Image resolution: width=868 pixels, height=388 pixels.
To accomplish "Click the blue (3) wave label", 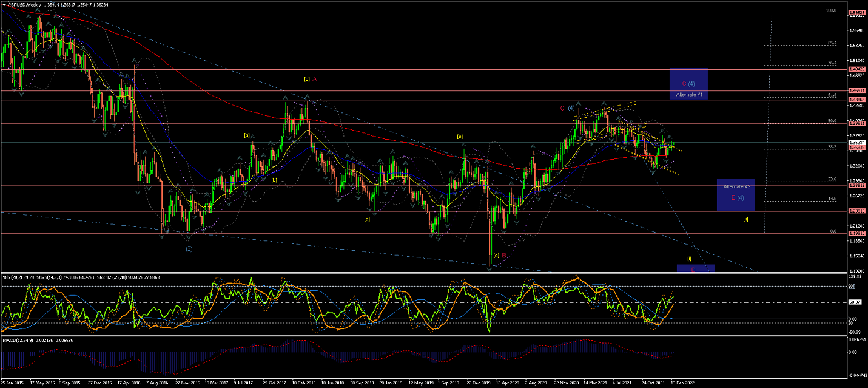I will point(189,249).
